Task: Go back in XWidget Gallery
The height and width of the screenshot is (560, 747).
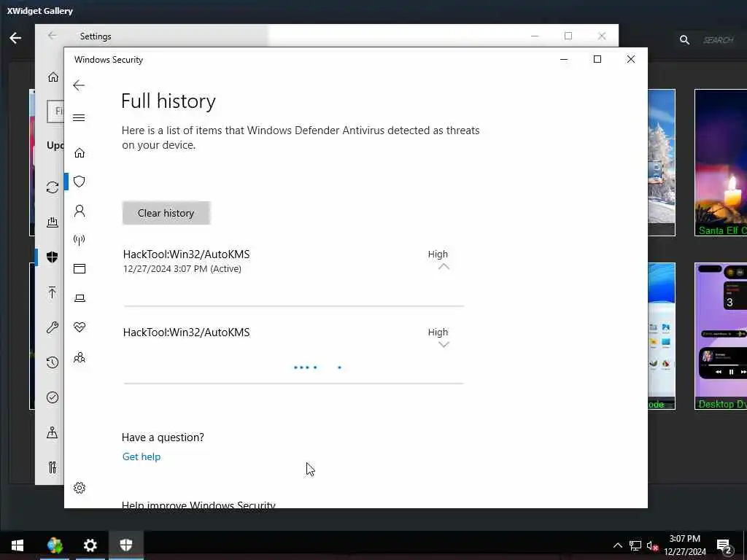Action: pyautogui.click(x=15, y=38)
